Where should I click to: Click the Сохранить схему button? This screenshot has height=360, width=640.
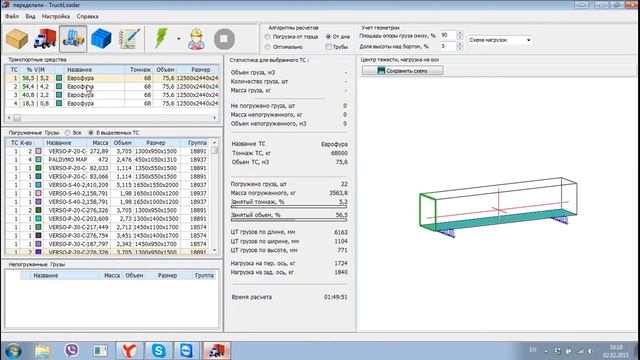[402, 71]
